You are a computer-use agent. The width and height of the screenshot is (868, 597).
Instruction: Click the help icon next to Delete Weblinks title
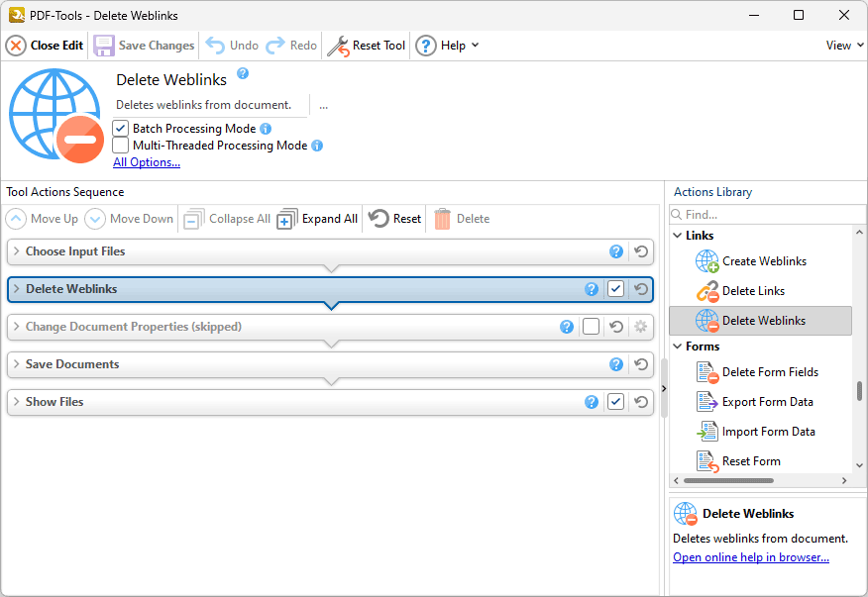(x=243, y=73)
